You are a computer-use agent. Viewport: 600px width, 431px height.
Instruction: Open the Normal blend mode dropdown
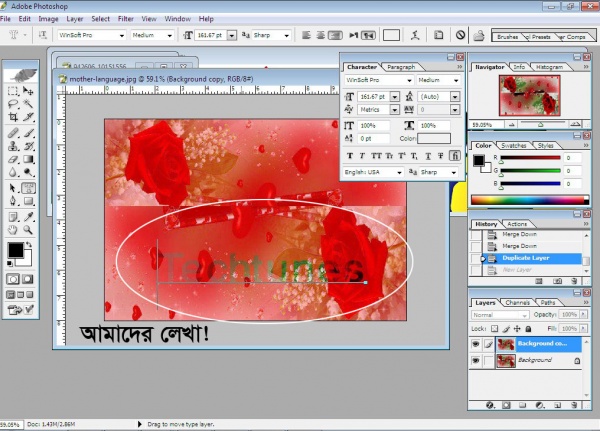click(500, 315)
